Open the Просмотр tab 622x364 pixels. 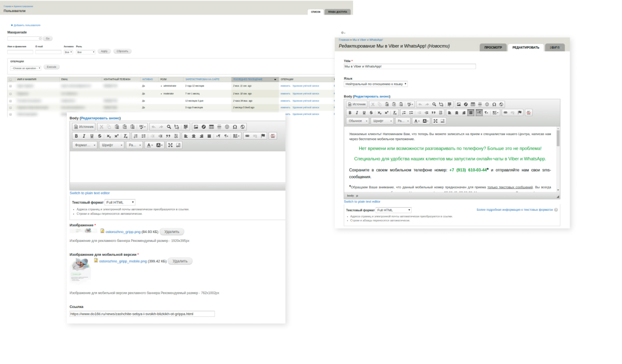click(493, 48)
